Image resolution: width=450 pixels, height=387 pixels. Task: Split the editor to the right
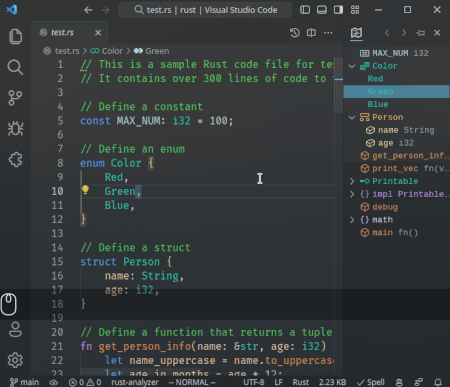point(311,33)
